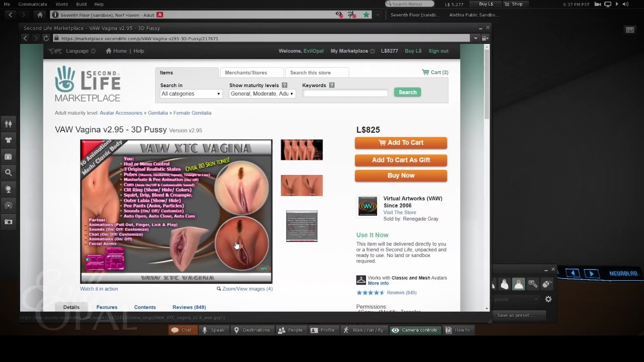
Task: Open the Search magnifier in left sidebar
Action: click(8, 172)
